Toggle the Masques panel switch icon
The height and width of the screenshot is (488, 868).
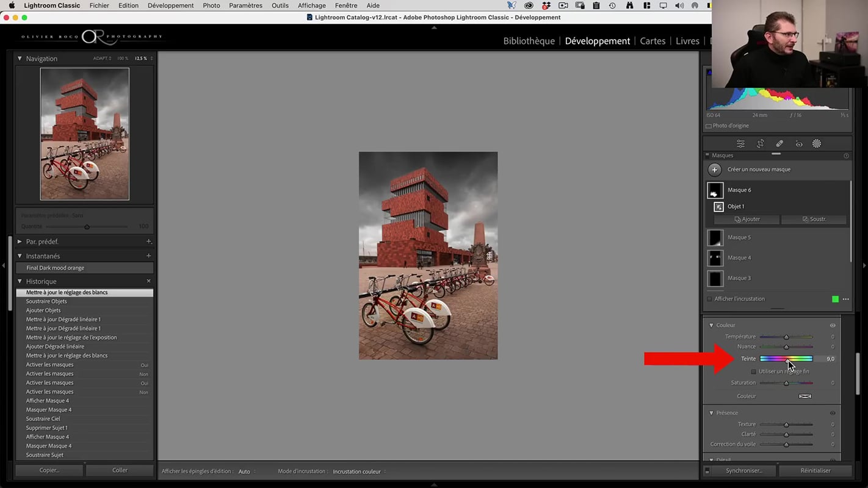(x=707, y=156)
